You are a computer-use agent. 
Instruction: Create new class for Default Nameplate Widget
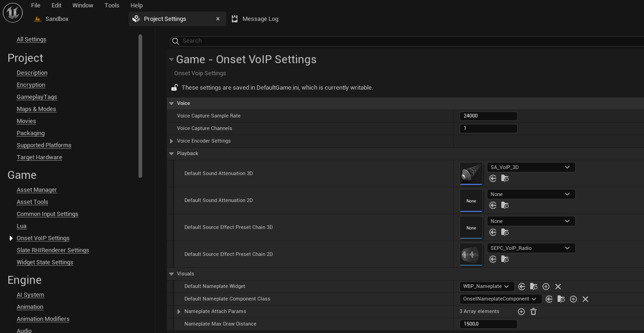(546, 287)
